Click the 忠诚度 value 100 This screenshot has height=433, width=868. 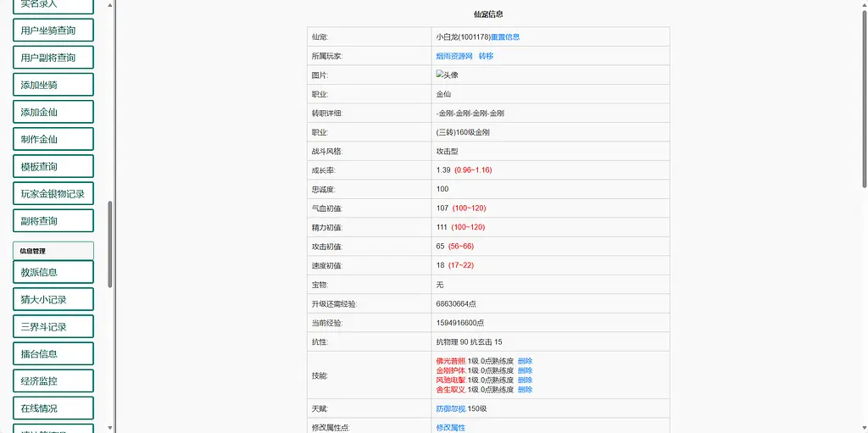[442, 189]
